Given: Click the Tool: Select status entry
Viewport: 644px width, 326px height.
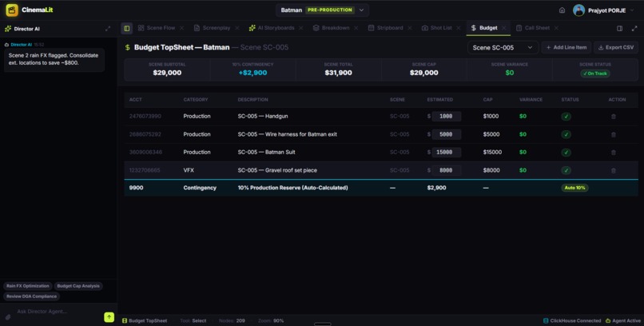Looking at the screenshot, I should click(193, 320).
